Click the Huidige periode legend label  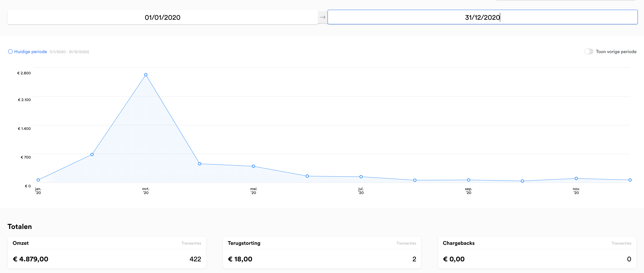pos(30,51)
